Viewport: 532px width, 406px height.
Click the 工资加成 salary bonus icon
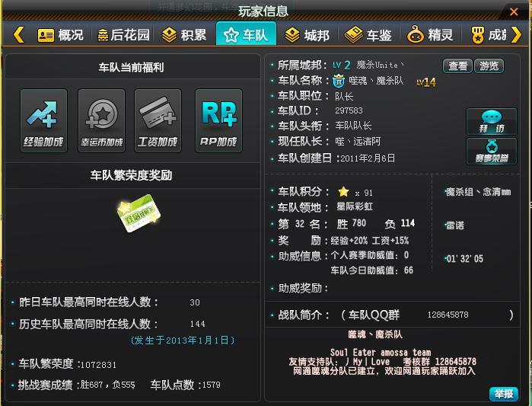click(x=158, y=120)
